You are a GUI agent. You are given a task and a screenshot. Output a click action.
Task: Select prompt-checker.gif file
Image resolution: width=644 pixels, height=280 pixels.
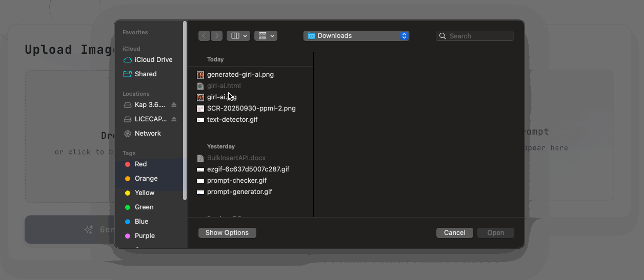236,181
